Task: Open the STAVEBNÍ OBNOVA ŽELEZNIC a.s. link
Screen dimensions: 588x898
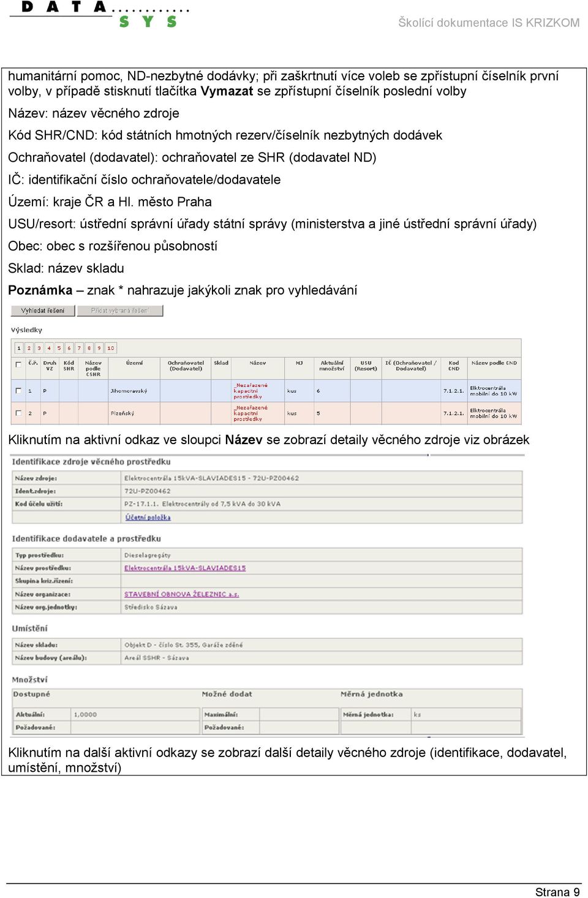Action: 182,594
